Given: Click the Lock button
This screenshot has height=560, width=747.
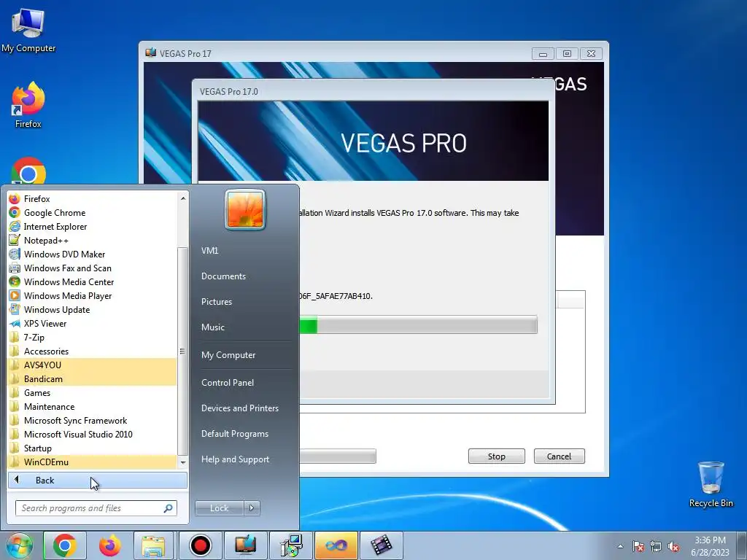Looking at the screenshot, I should pyautogui.click(x=219, y=508).
